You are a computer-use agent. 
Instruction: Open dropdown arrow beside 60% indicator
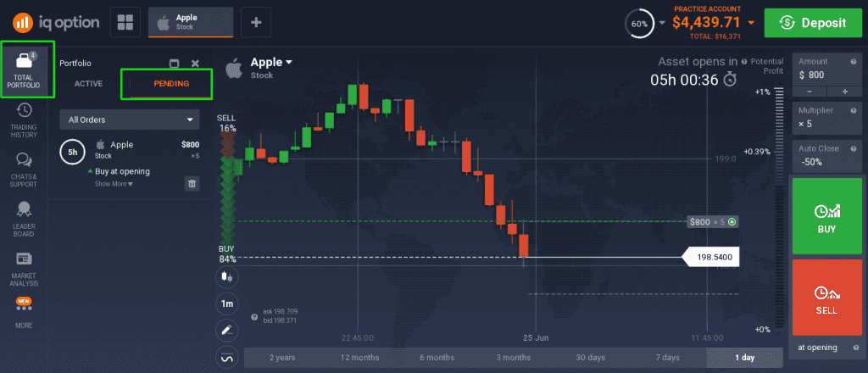point(662,23)
